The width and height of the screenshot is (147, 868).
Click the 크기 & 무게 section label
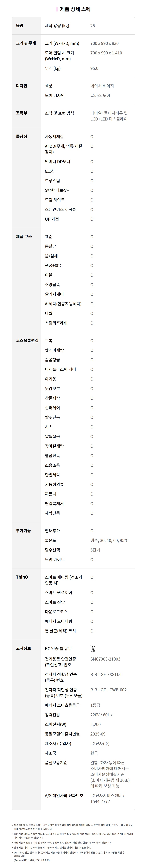[x=26, y=43]
